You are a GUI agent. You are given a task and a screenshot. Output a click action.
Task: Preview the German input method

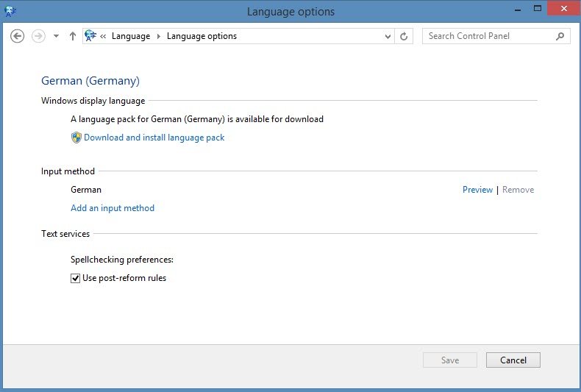coord(477,190)
